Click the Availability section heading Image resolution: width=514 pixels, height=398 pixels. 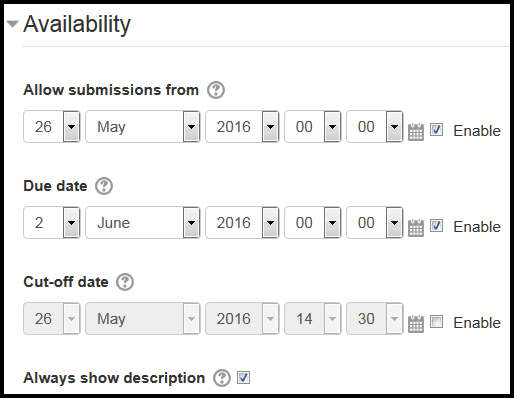77,25
